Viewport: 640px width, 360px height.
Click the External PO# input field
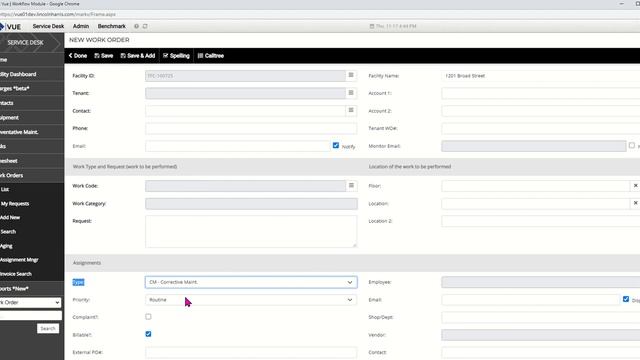251,352
